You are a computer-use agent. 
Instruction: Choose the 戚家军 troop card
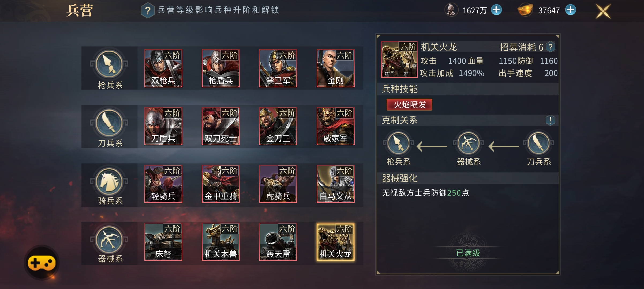336,126
